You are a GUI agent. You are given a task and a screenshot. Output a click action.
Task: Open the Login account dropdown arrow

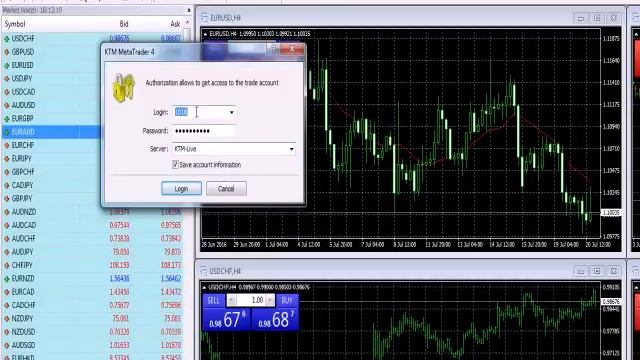tap(231, 112)
